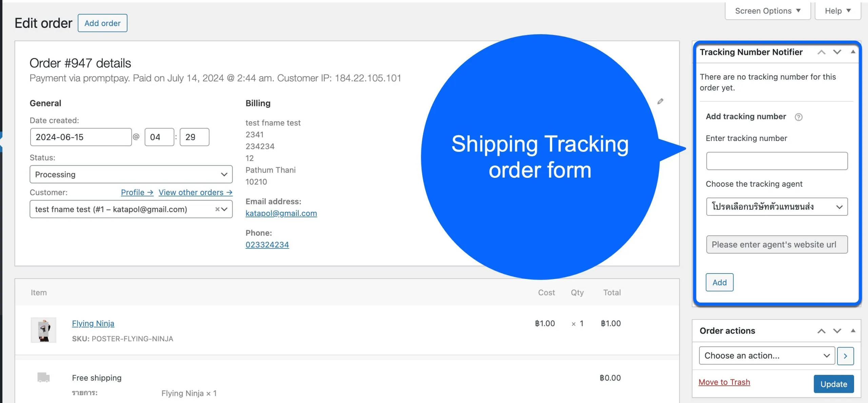Click the Flying Ninja product thumbnail
This screenshot has width=868, height=403.
tap(43, 330)
